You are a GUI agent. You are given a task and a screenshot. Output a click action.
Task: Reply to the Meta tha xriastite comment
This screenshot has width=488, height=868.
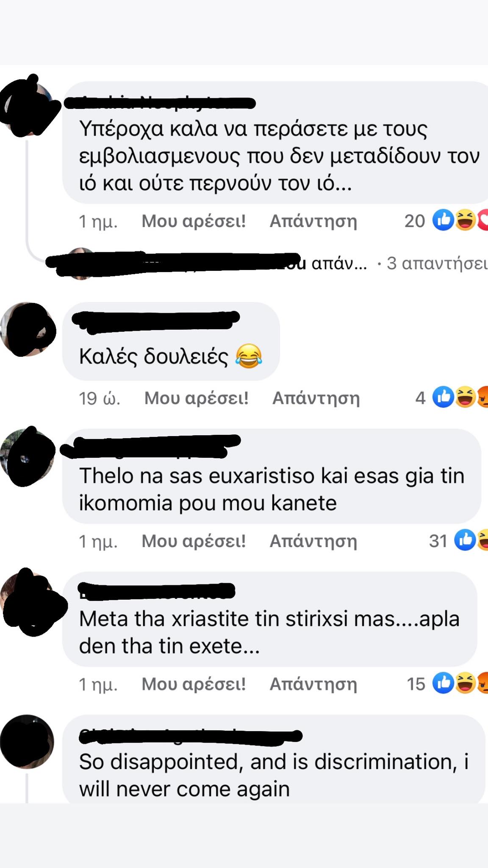coord(313,684)
